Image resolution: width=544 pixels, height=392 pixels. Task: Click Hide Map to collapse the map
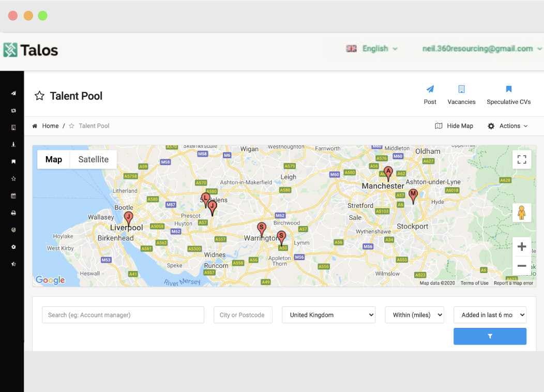point(454,126)
